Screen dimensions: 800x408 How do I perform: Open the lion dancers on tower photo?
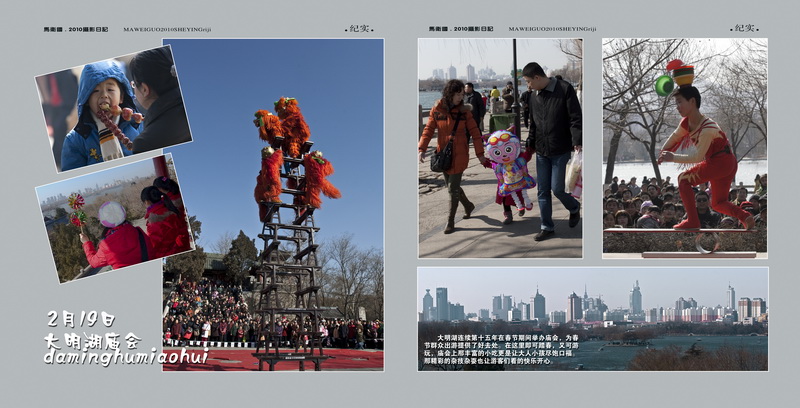(x=273, y=205)
